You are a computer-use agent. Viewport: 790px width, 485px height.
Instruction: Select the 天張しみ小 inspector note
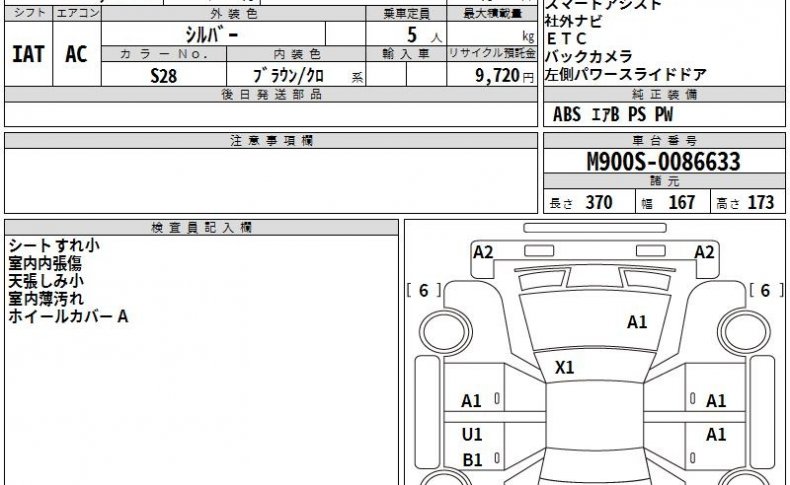coord(46,281)
